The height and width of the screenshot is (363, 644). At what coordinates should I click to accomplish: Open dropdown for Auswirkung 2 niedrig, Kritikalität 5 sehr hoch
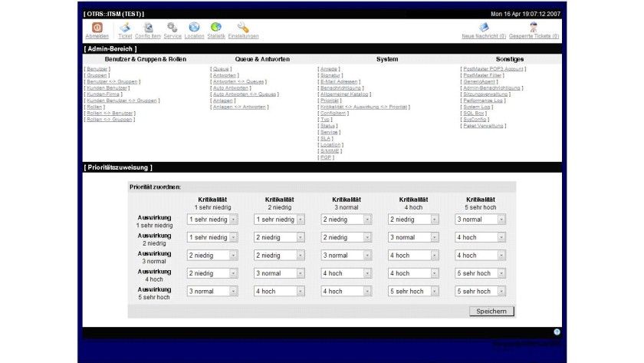(480, 237)
